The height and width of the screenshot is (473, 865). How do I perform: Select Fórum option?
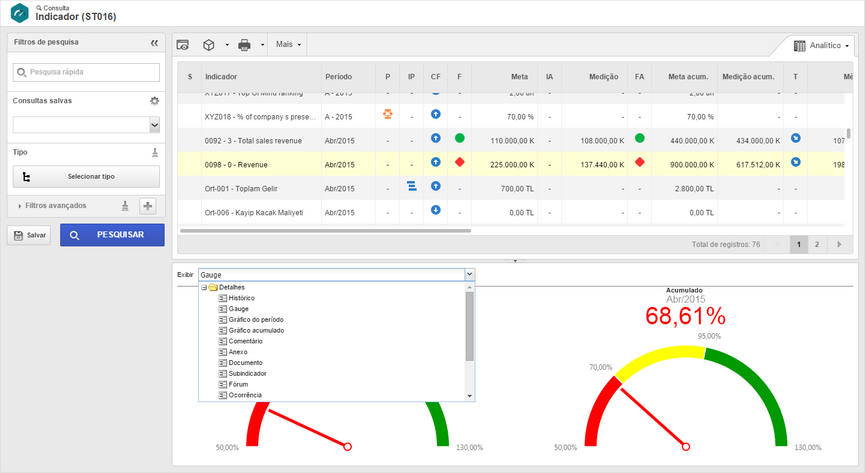point(238,384)
